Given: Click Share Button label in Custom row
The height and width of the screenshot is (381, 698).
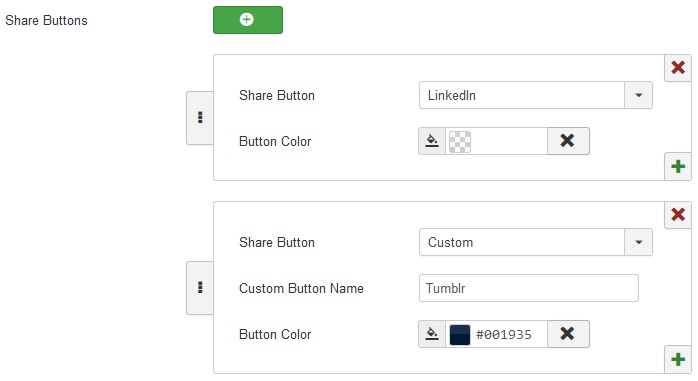Looking at the screenshot, I should tap(277, 243).
